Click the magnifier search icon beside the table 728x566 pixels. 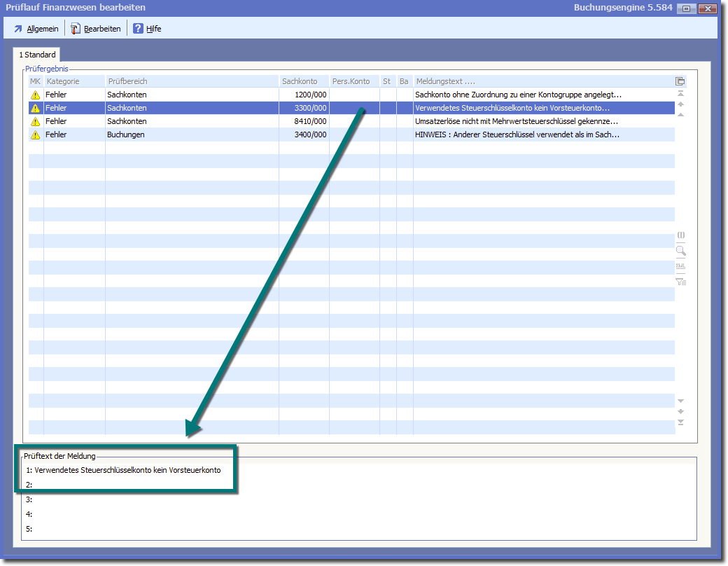pyautogui.click(x=680, y=251)
